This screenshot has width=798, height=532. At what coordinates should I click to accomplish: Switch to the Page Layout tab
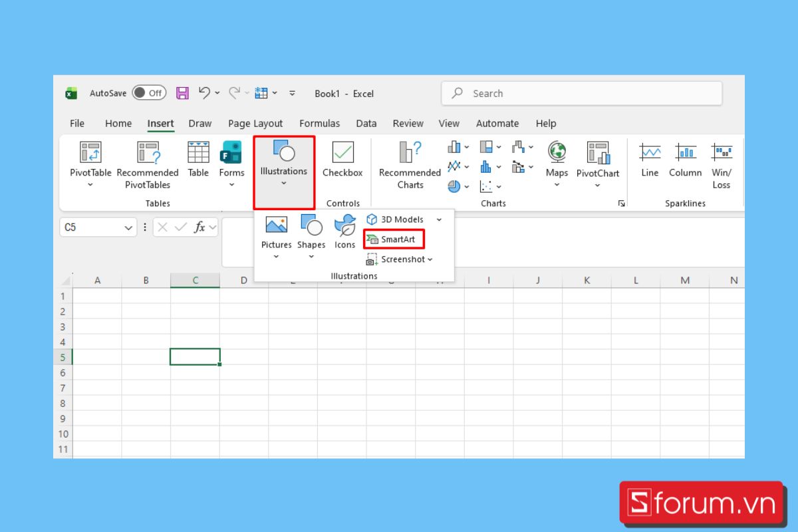[255, 123]
